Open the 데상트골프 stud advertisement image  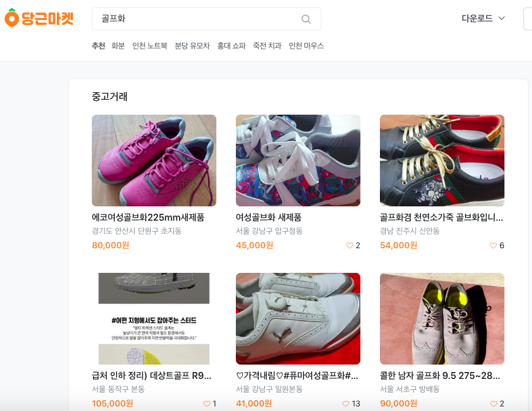[154, 319]
